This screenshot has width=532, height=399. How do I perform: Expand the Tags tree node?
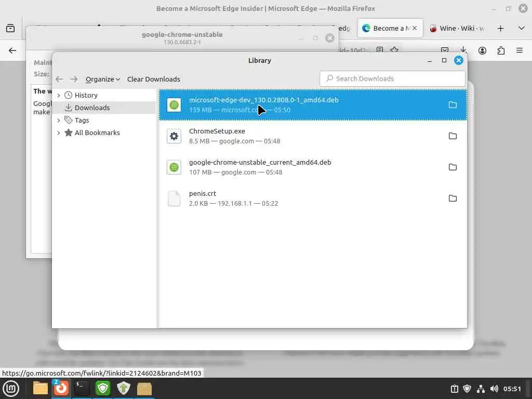[x=59, y=120]
